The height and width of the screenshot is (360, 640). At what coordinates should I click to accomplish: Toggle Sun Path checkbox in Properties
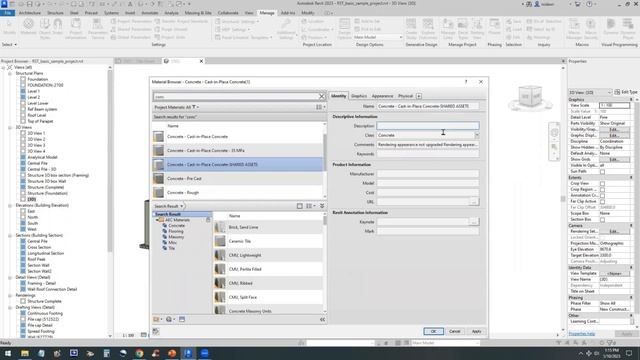coord(602,171)
